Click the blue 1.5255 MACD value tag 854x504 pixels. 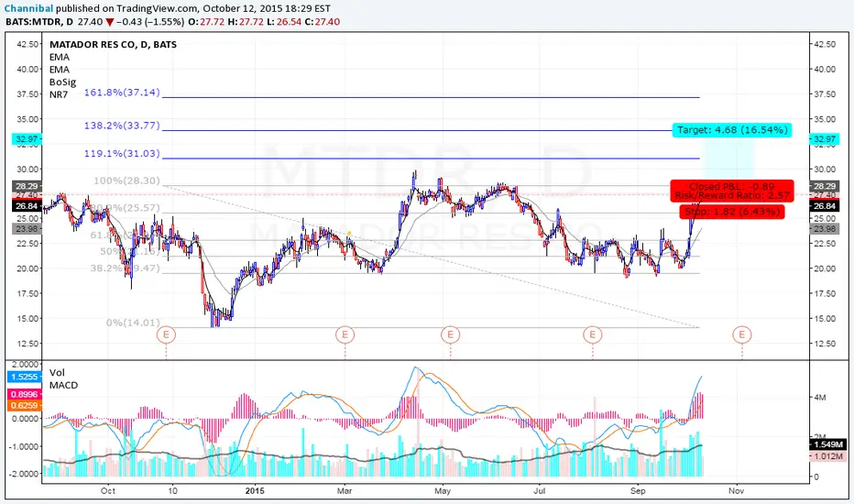24,377
